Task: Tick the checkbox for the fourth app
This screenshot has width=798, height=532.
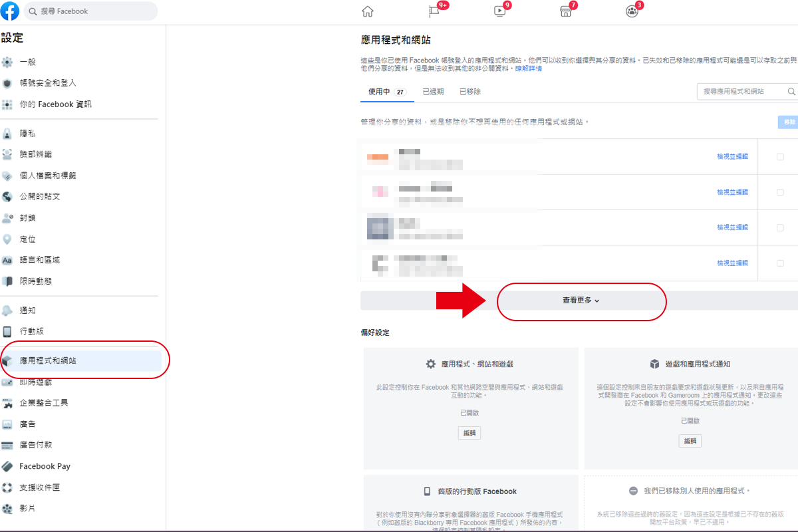Action: [x=780, y=263]
